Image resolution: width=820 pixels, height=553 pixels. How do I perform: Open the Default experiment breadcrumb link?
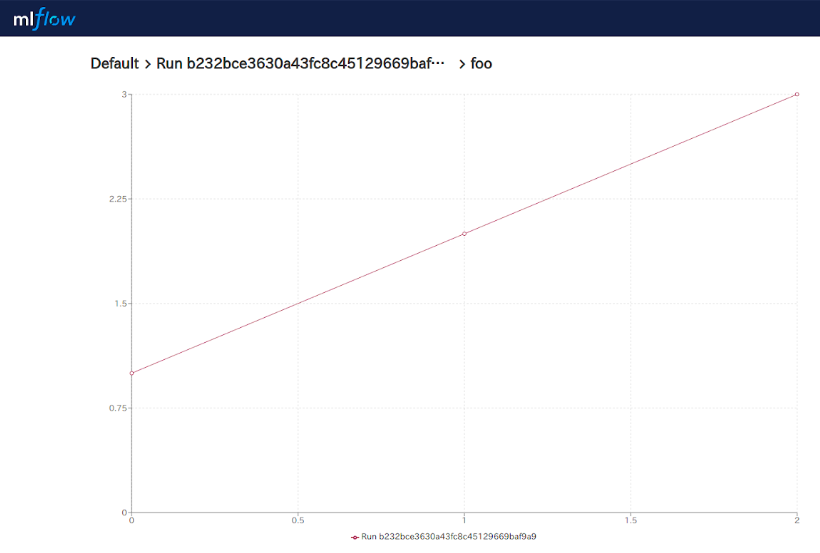[x=115, y=63]
